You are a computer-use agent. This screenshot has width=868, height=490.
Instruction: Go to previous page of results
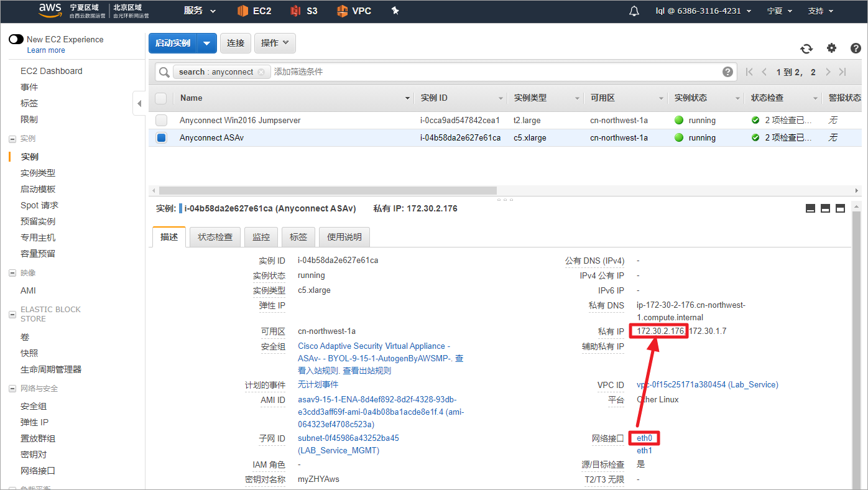coord(764,72)
